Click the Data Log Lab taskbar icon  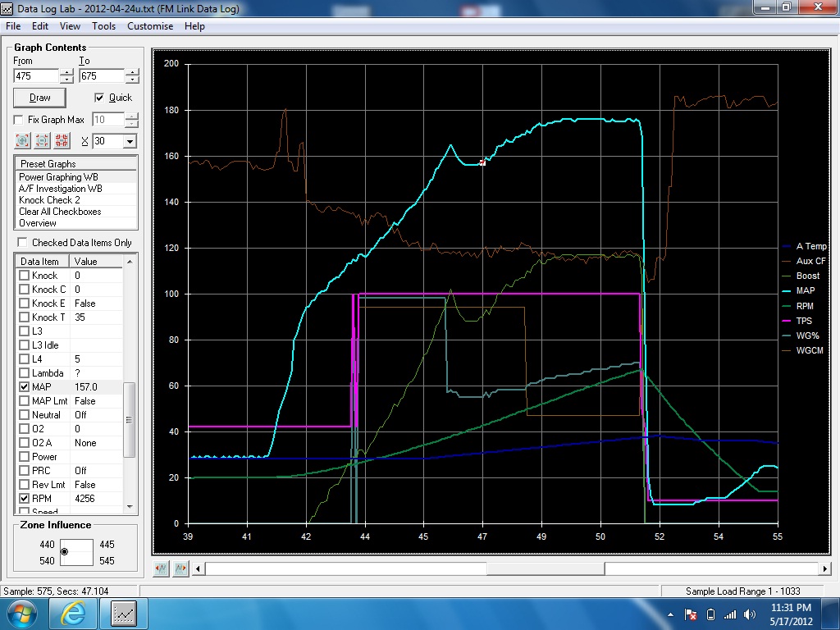click(x=125, y=613)
